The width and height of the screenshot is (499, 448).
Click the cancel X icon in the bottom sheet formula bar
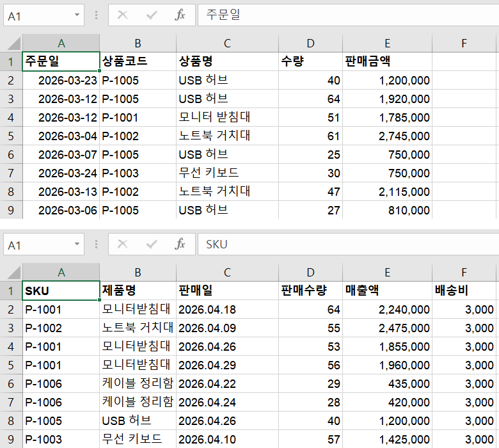coord(123,244)
